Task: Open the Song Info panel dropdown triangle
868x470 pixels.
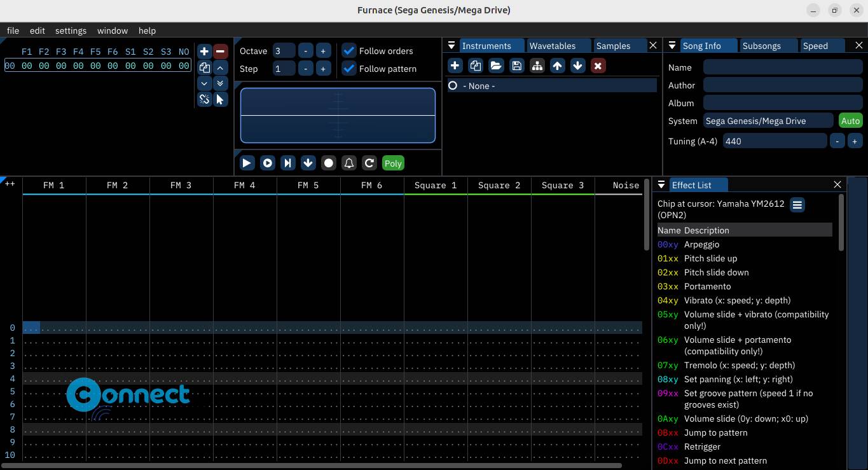Action: point(672,46)
